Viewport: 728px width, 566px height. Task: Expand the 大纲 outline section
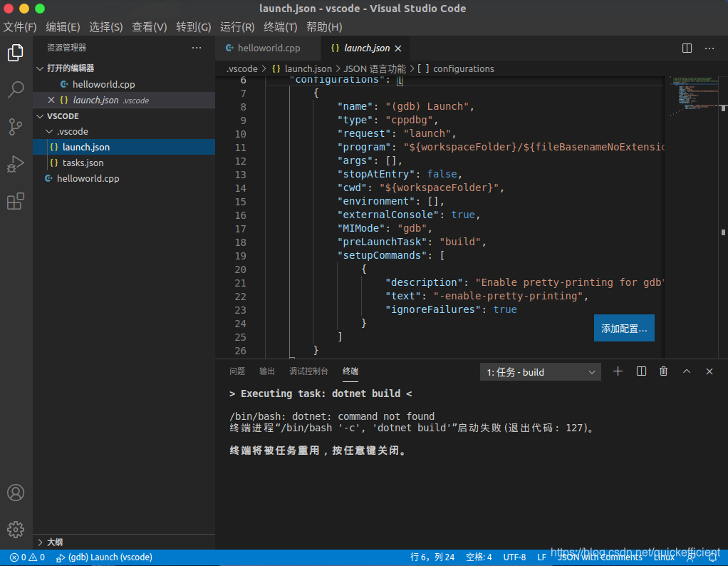pos(40,542)
